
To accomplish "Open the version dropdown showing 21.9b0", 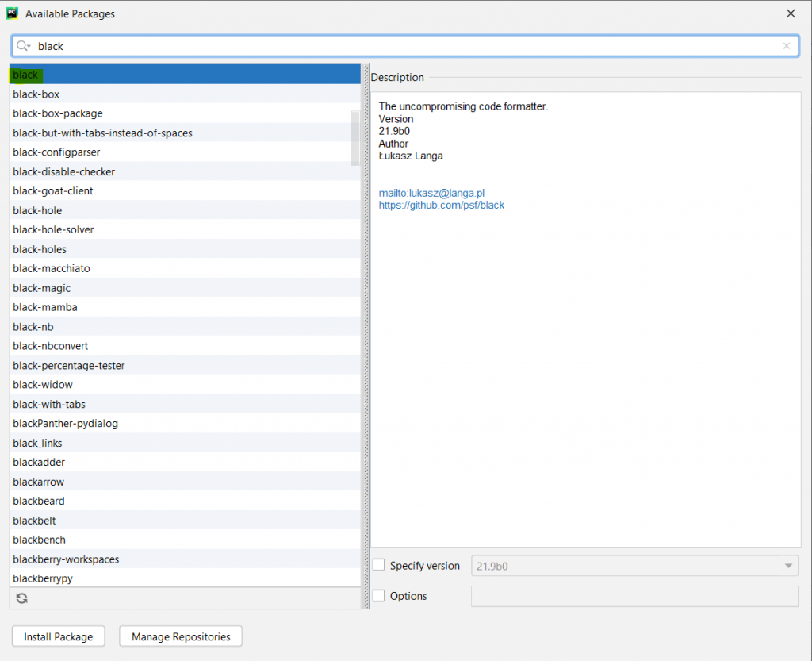I will [787, 565].
